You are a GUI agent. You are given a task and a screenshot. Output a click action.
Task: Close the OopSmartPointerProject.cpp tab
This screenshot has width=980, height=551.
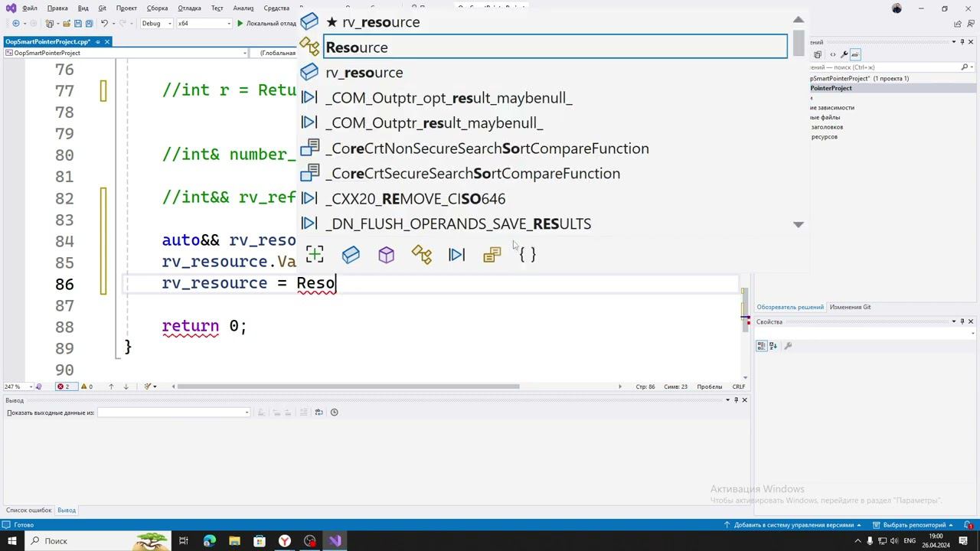[107, 41]
